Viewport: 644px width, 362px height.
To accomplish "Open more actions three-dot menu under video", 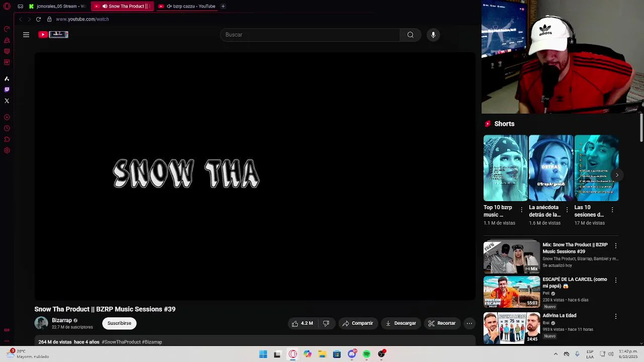I will coord(469,323).
